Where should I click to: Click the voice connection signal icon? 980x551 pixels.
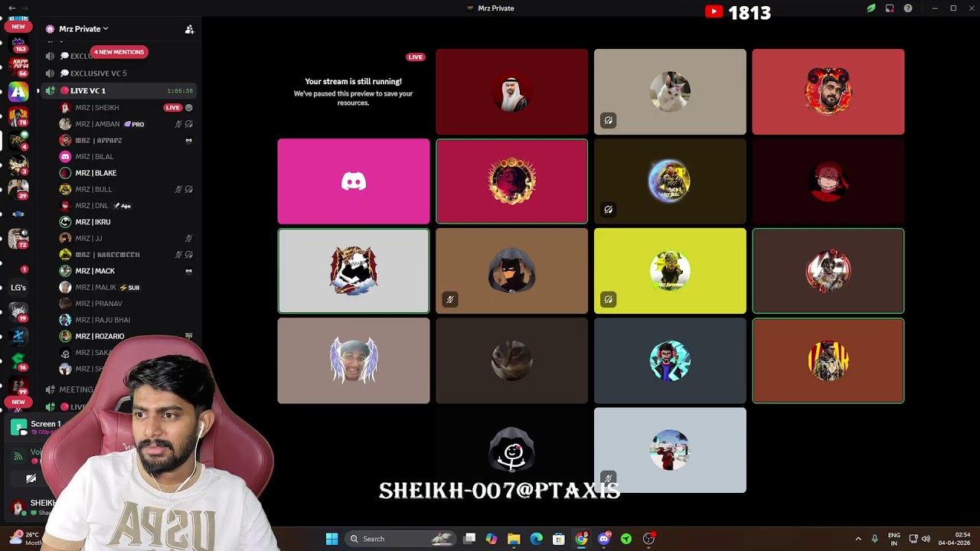tap(18, 456)
